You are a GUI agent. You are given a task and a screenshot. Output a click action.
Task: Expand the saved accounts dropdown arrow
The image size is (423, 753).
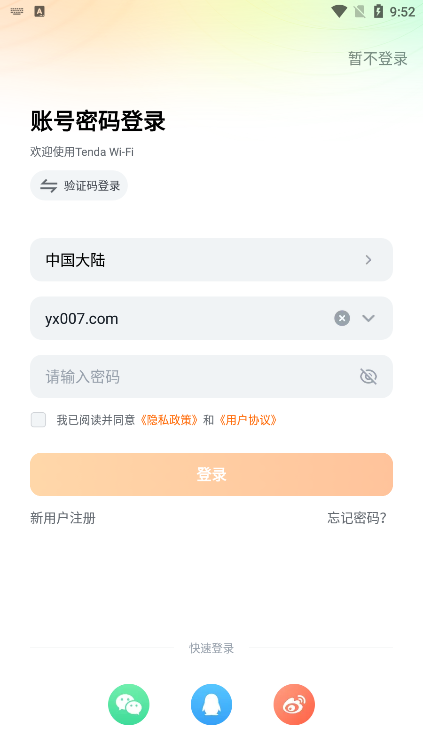click(x=368, y=318)
